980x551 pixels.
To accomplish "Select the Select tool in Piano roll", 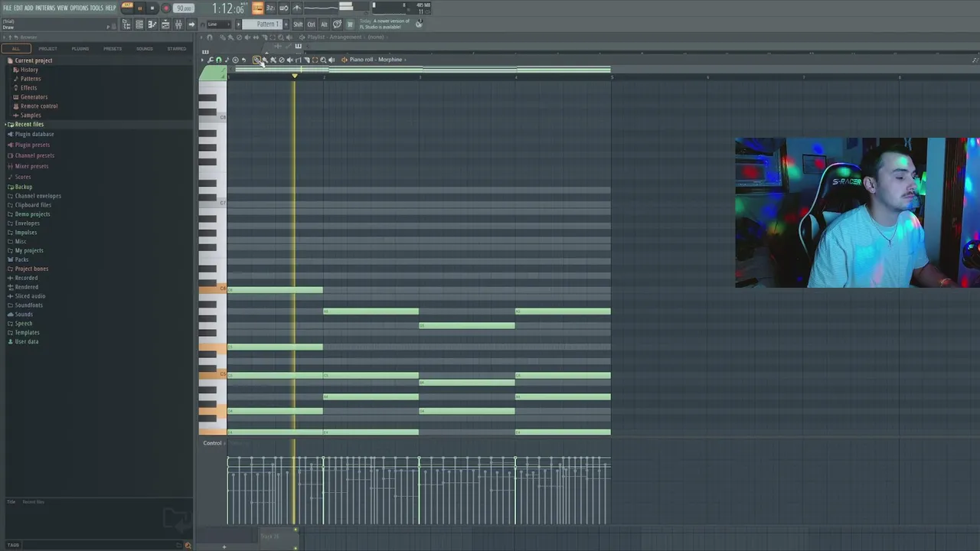I will pyautogui.click(x=315, y=60).
